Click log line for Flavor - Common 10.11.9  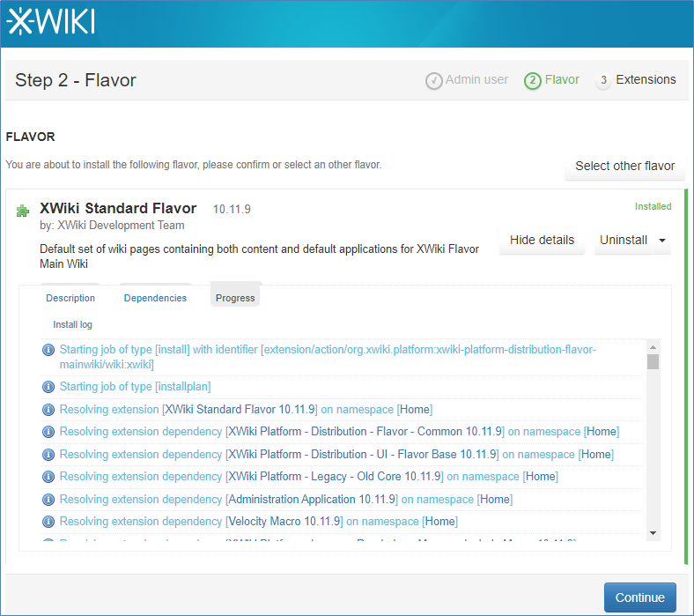coord(339,432)
